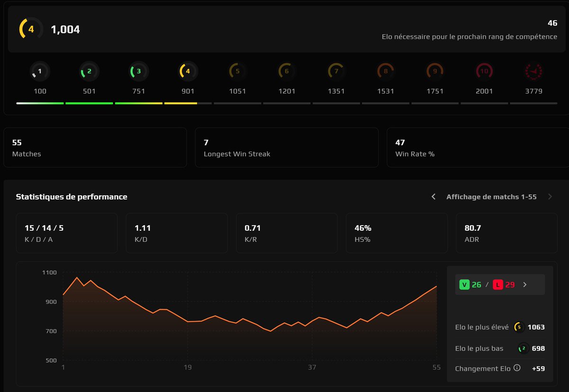569x392 pixels.
Task: Click the red L losses badge
Action: point(497,285)
